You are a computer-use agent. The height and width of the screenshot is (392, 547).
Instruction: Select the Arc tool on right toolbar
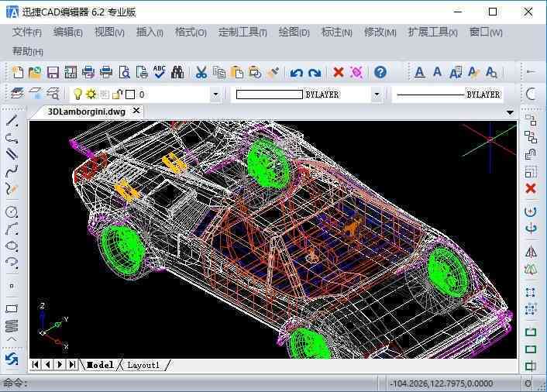tap(531, 94)
